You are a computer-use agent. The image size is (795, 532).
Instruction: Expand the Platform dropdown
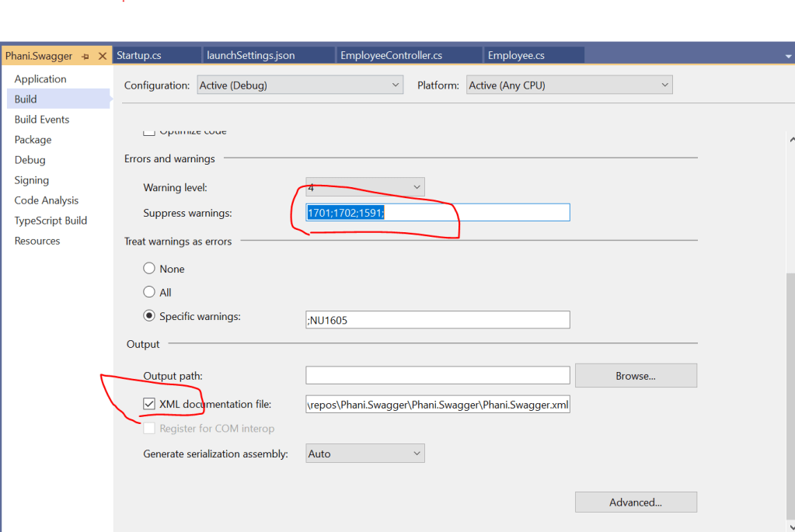point(570,85)
